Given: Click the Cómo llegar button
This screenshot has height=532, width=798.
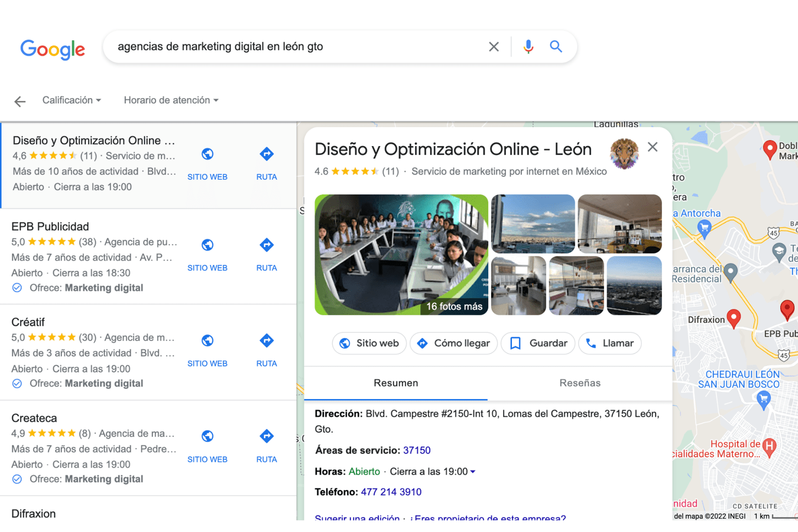Looking at the screenshot, I should 453,343.
